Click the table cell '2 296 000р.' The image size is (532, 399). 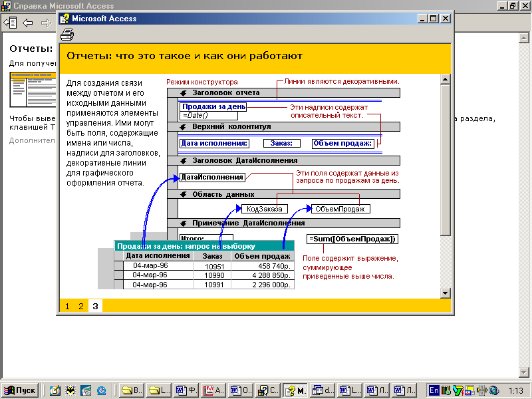263,285
